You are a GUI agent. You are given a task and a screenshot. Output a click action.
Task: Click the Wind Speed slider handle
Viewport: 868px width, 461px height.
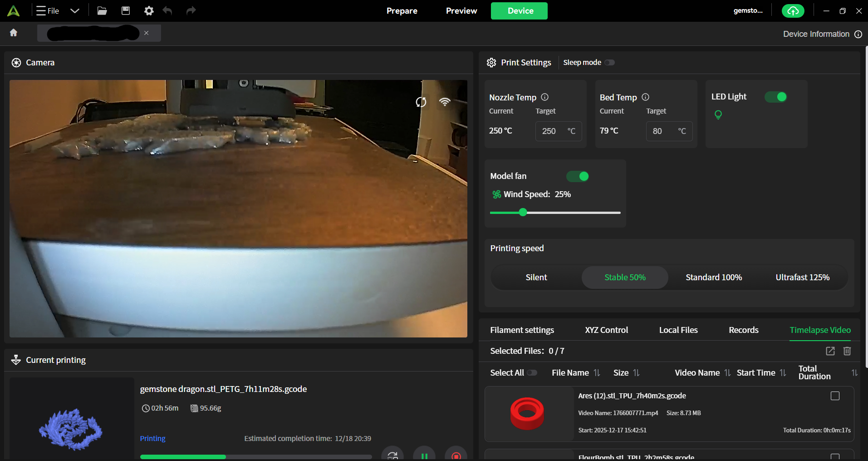pyautogui.click(x=523, y=212)
